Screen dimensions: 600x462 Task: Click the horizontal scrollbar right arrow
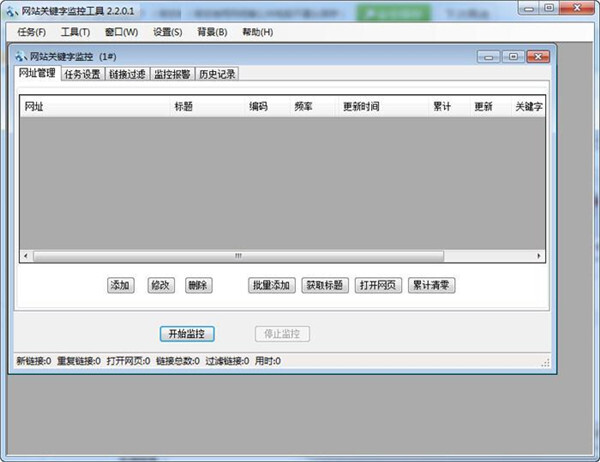coord(539,256)
